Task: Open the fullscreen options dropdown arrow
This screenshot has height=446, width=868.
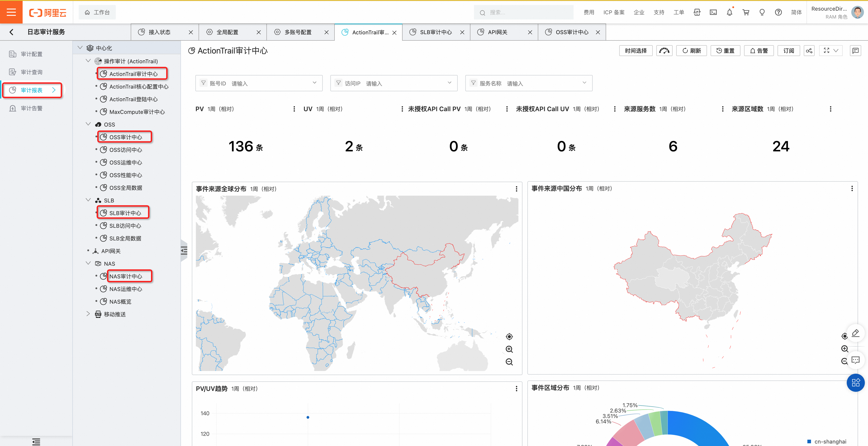Action: [836, 50]
